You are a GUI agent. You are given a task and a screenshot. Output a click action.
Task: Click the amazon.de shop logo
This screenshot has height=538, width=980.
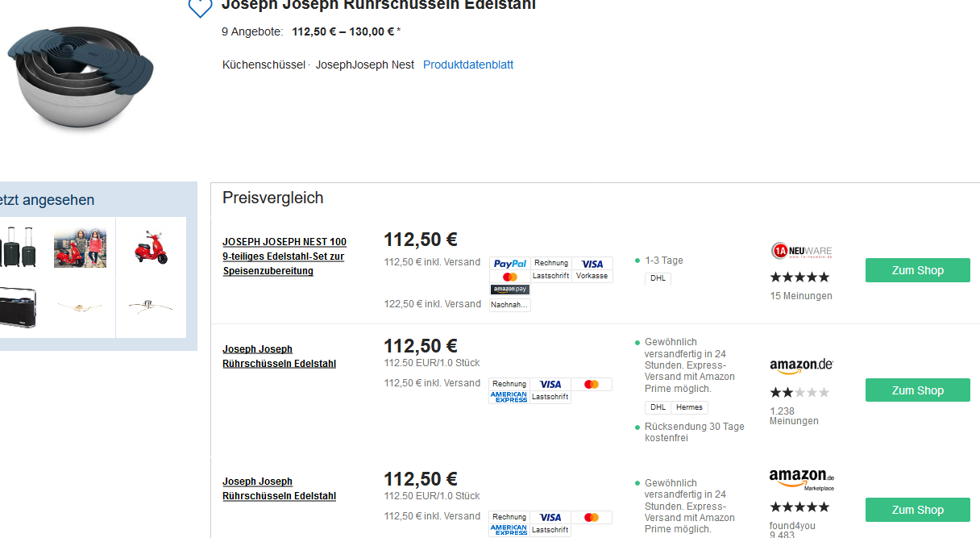coord(800,366)
